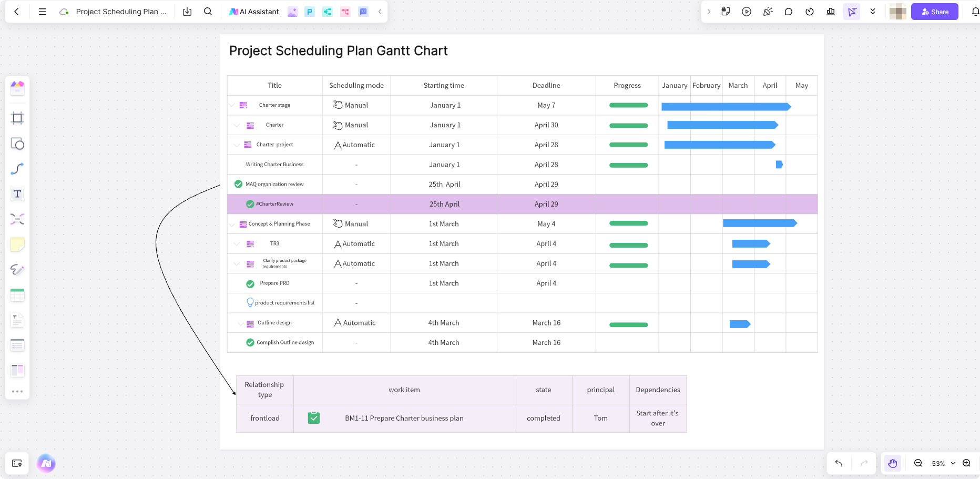
Task: Toggle the Complish Outline design checkmark
Action: pos(250,342)
